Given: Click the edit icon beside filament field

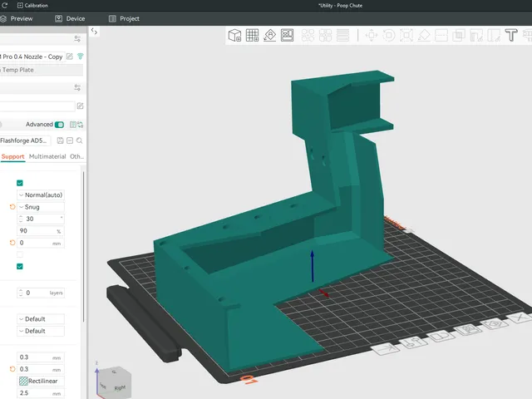Looking at the screenshot, I should (80, 106).
